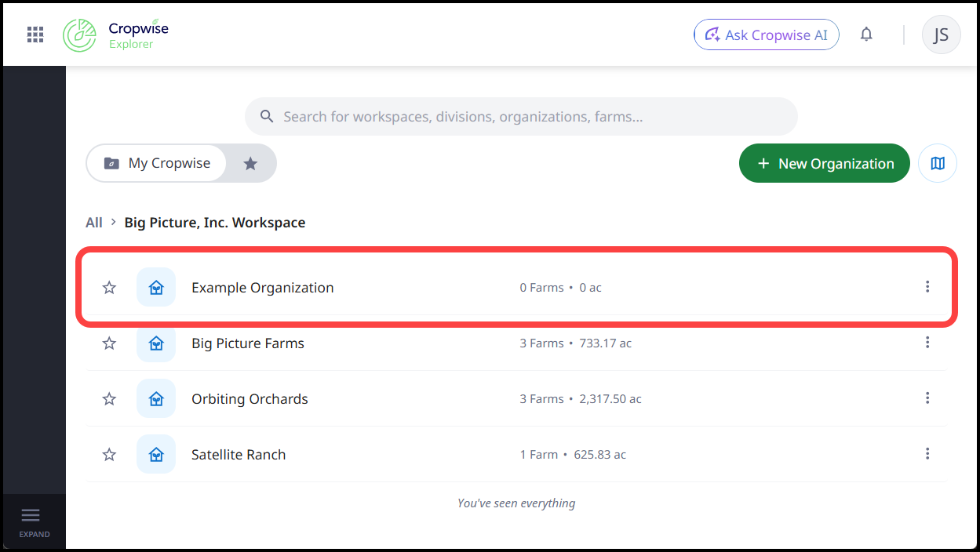
Task: Open Example Organization more options menu
Action: pyautogui.click(x=927, y=287)
